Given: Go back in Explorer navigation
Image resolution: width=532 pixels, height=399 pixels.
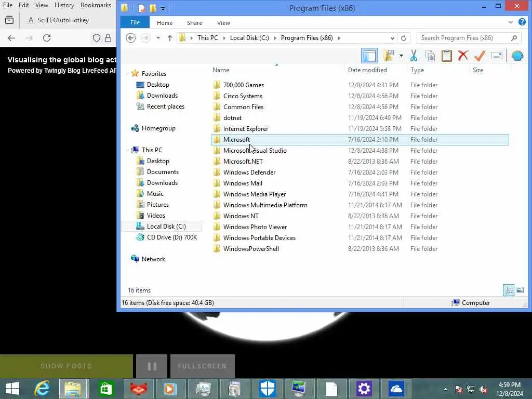Looking at the screenshot, I should point(130,37).
